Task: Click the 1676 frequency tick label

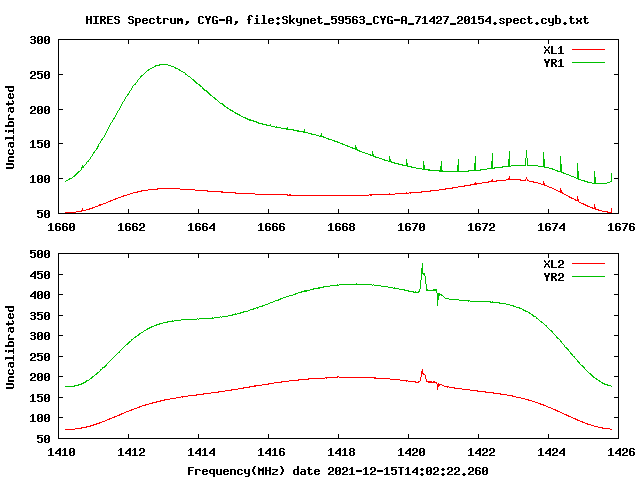Action: click(x=621, y=227)
